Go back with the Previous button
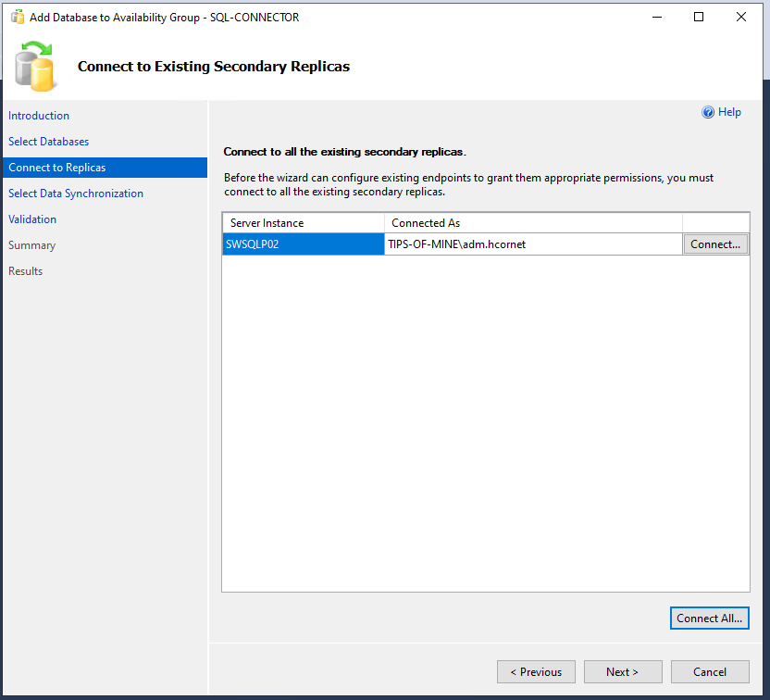This screenshot has height=700, width=770. point(536,672)
